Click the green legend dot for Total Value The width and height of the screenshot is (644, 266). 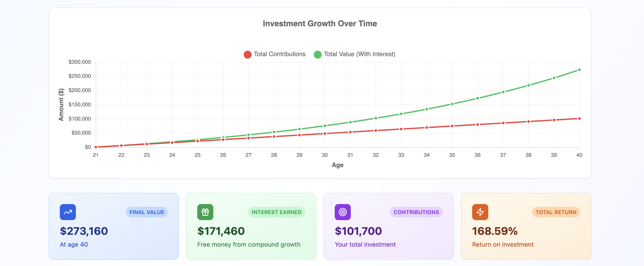pos(318,54)
